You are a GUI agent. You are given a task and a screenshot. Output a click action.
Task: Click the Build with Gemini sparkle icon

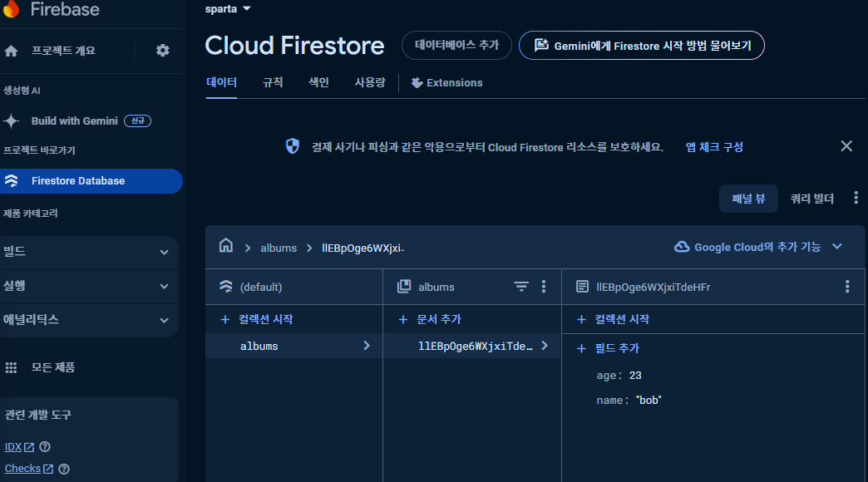[x=11, y=120]
